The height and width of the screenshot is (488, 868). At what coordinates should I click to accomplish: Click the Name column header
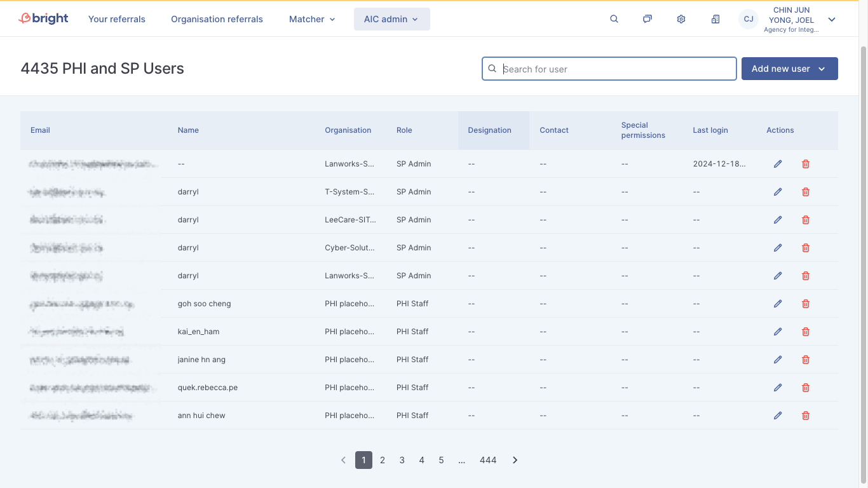tap(188, 130)
